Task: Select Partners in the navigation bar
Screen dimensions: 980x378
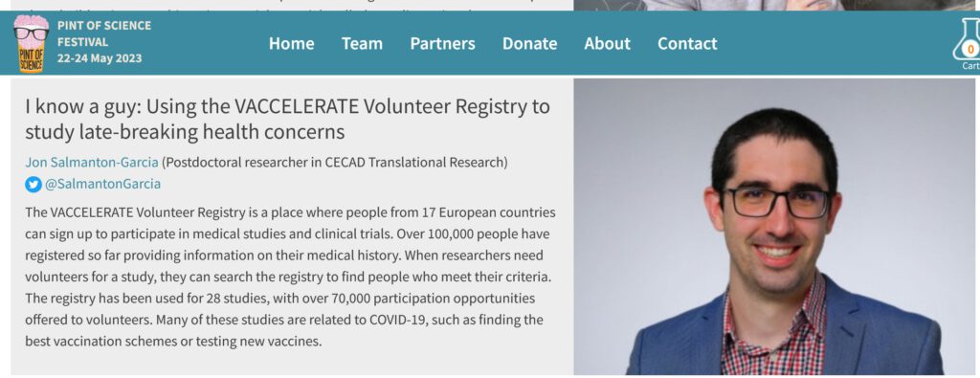Action: coord(442,43)
